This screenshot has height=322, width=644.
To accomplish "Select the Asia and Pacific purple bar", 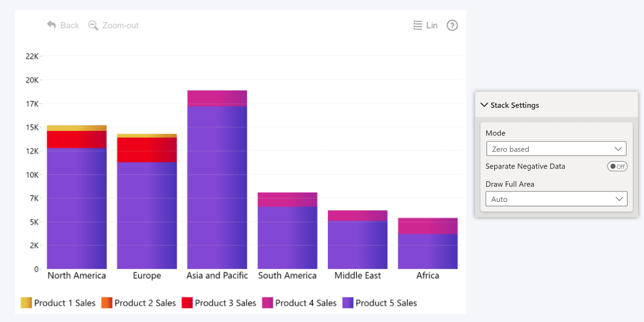I will point(217,188).
